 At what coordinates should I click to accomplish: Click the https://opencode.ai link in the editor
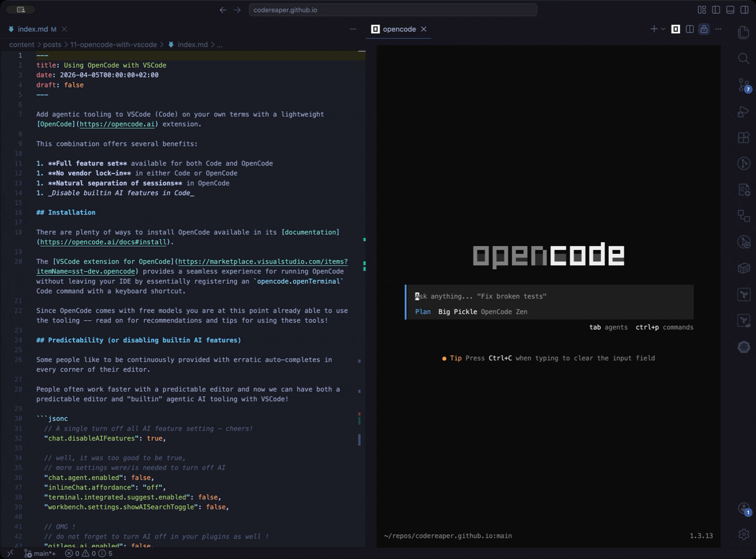tap(117, 124)
